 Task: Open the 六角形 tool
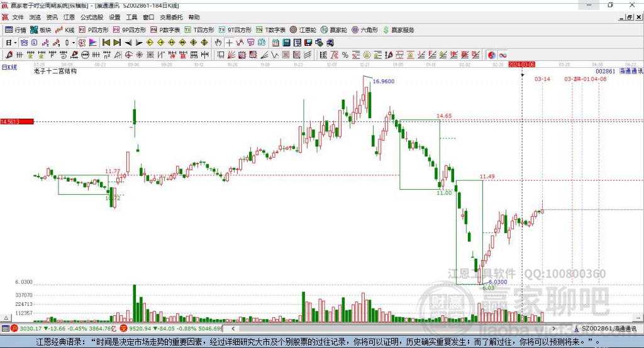(x=365, y=30)
